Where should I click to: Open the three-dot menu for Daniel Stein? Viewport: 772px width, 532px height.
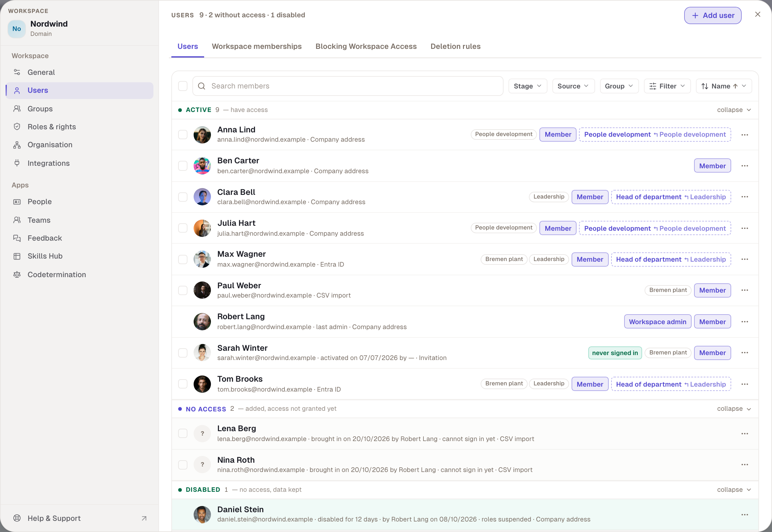pos(745,515)
